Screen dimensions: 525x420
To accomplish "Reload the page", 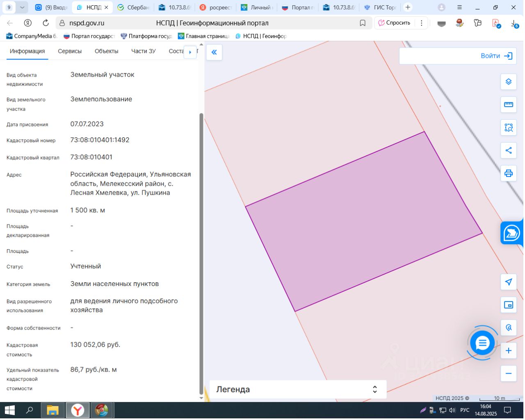I will point(46,23).
